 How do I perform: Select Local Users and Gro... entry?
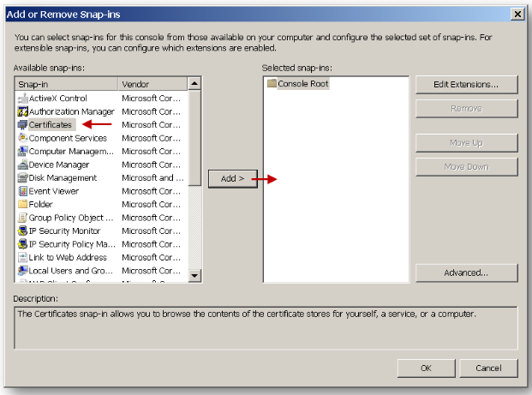(70, 271)
